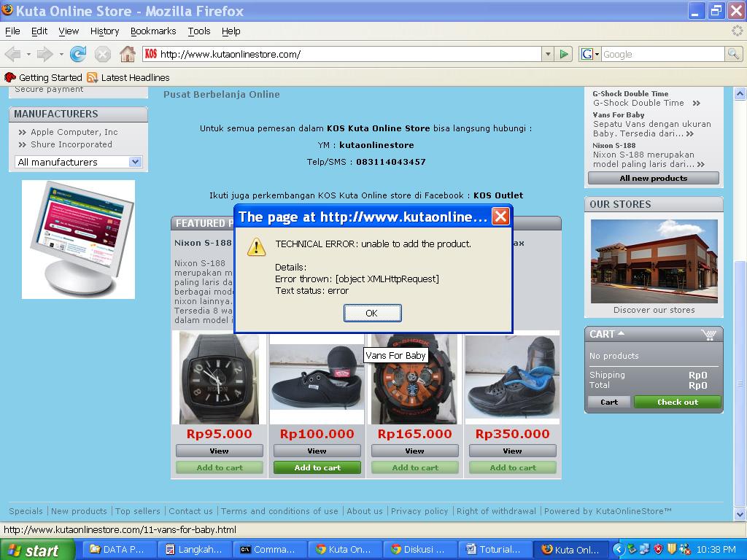Switch to DATA P... folder taskbar item
747x560 pixels.
(119, 550)
